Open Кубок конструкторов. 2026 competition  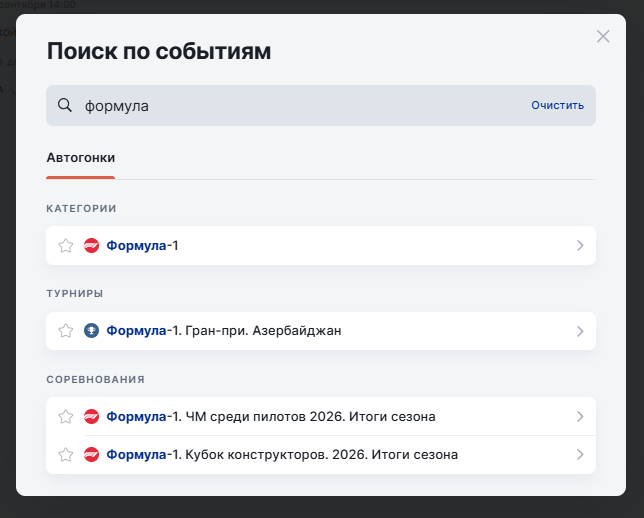pos(282,455)
